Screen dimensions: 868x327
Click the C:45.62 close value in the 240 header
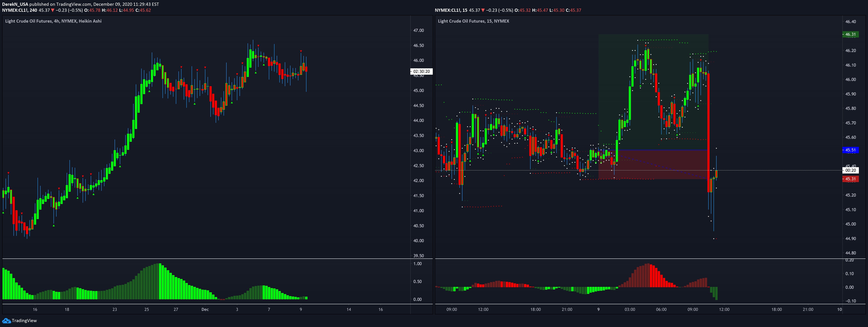pos(143,11)
